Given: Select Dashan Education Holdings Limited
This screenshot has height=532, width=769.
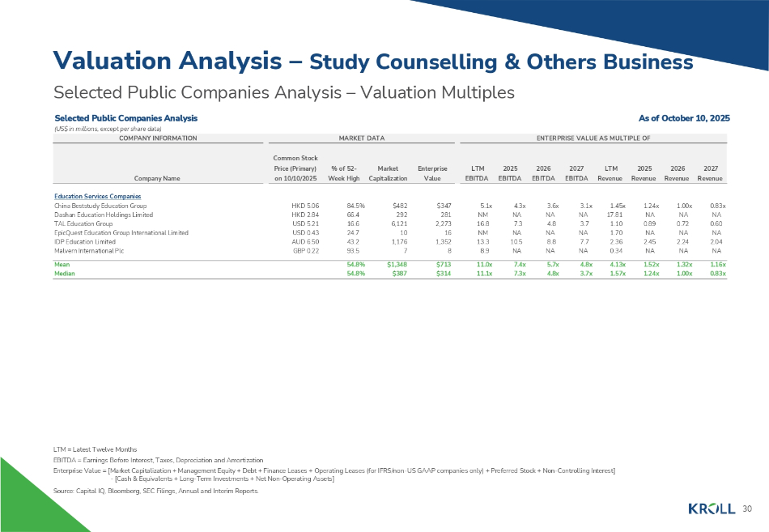Looking at the screenshot, I should click(x=98, y=215).
